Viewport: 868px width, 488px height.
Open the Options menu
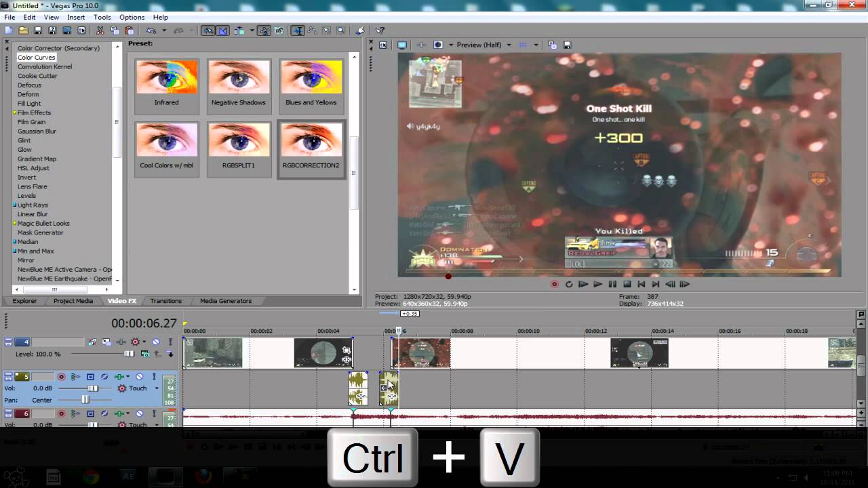click(x=132, y=17)
